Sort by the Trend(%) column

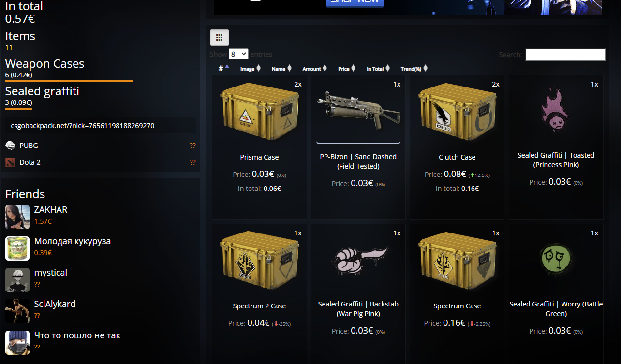414,69
